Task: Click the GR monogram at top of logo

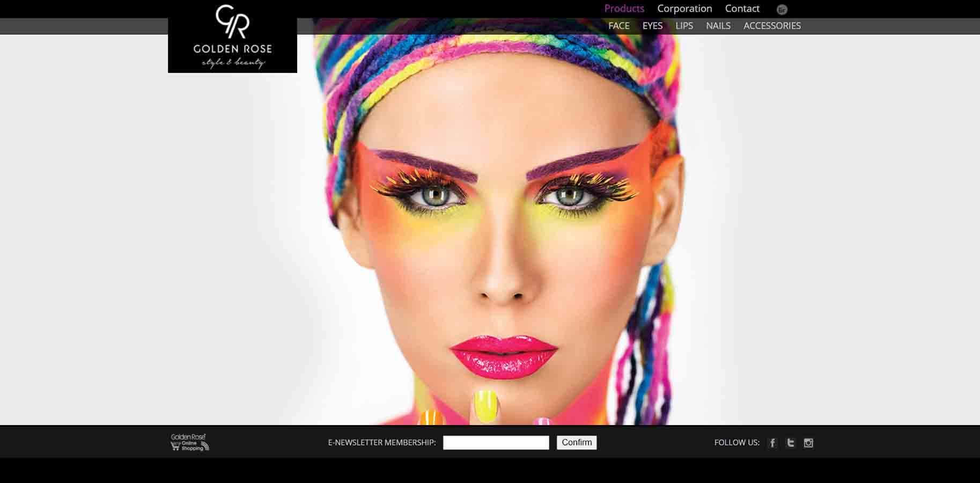Action: click(232, 21)
